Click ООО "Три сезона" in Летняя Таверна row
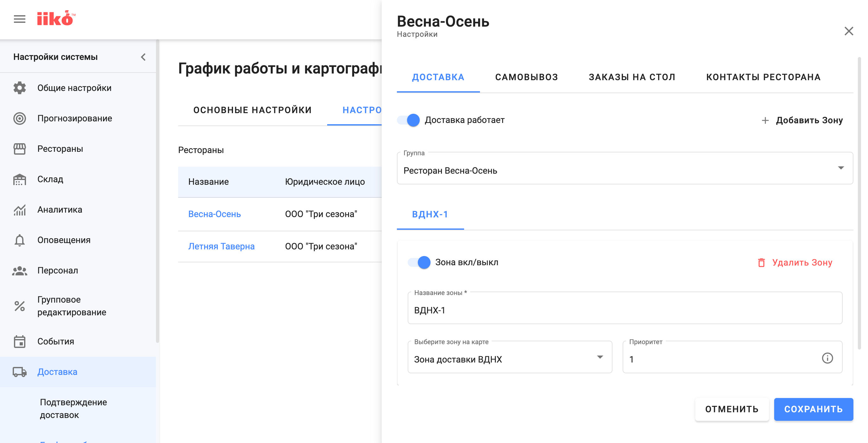This screenshot has width=868, height=443. 321,246
